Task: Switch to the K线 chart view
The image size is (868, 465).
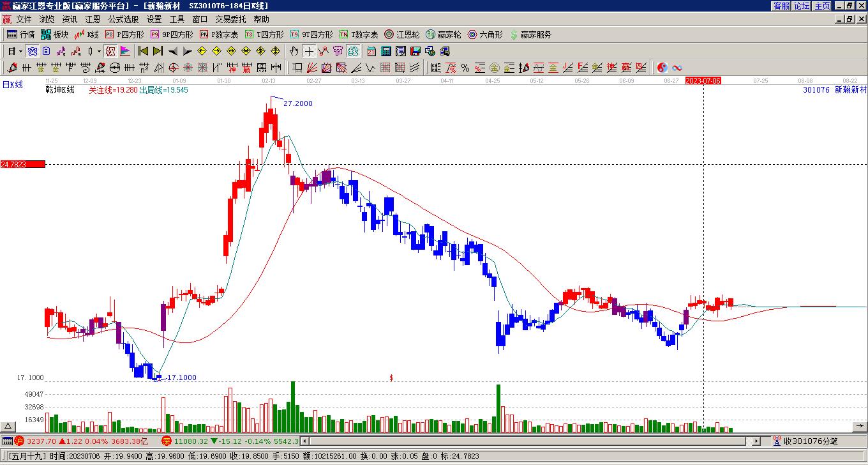Action: 87,34
